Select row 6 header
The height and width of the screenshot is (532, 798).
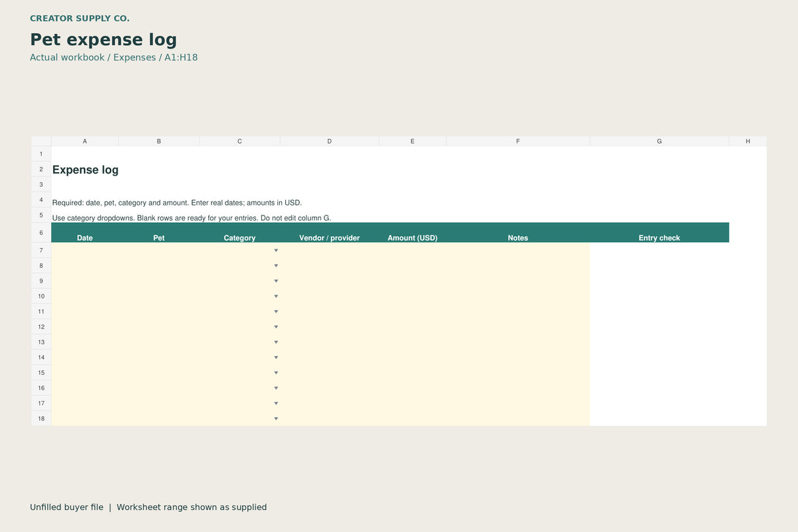pyautogui.click(x=41, y=233)
